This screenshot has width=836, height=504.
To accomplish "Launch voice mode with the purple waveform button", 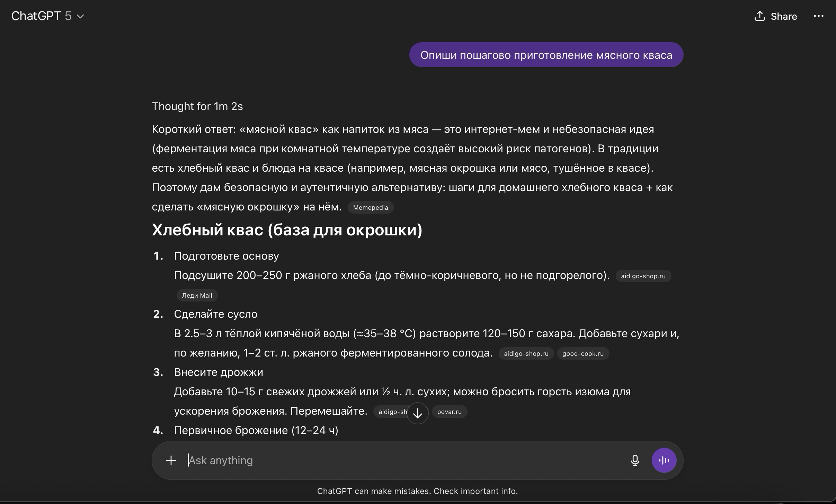I will tap(664, 460).
